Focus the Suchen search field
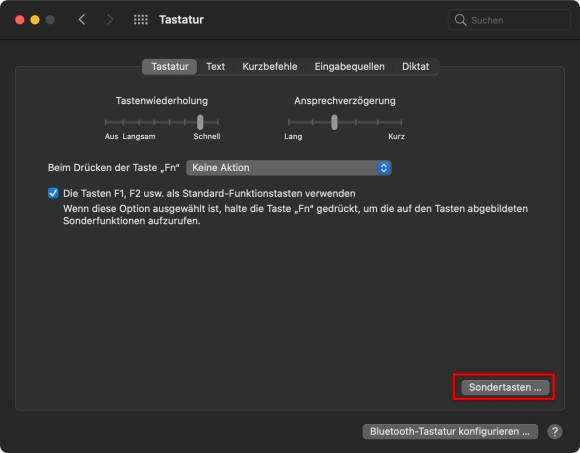The width and height of the screenshot is (580, 453). tap(509, 20)
